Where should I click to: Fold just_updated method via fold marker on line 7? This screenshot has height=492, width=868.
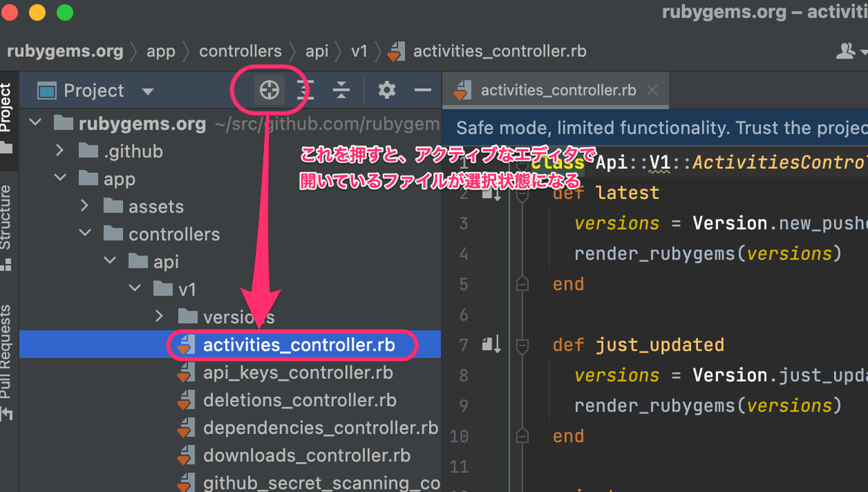tap(522, 345)
